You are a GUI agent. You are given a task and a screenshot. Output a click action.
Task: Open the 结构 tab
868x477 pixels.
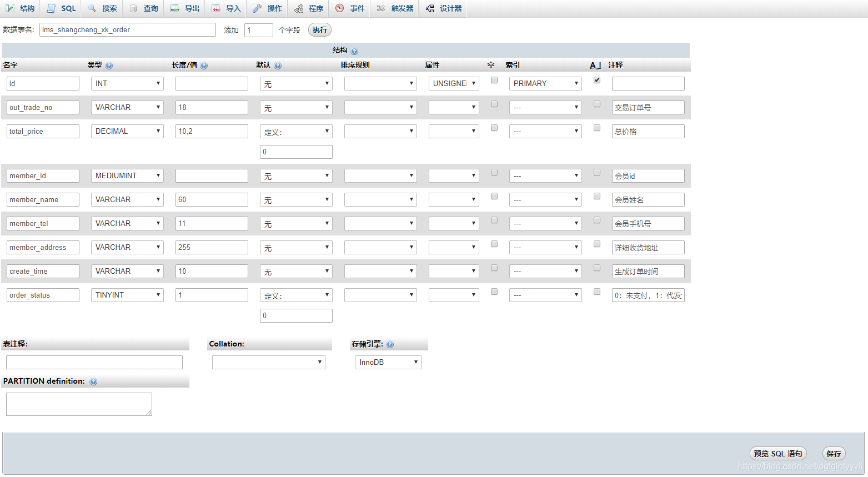21,8
